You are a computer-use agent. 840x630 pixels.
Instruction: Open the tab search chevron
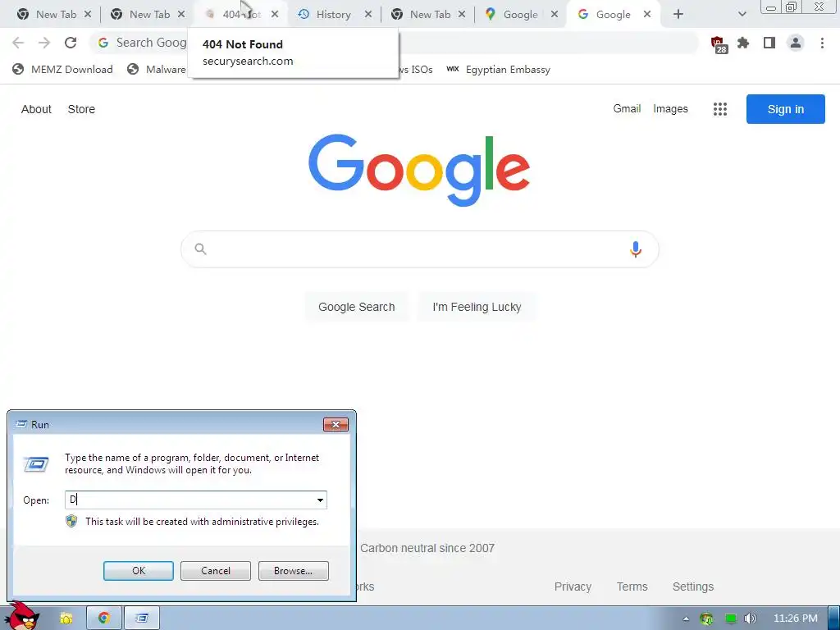click(x=742, y=15)
